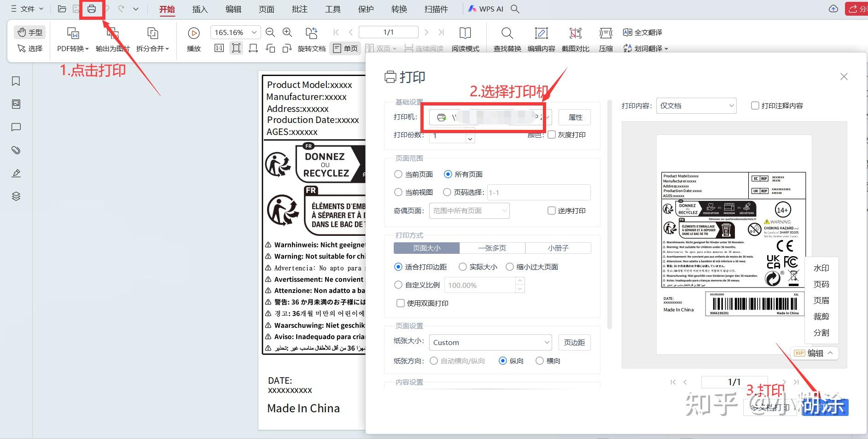The height and width of the screenshot is (439, 868).
Task: Open the signature sidebar panel
Action: pyautogui.click(x=16, y=173)
